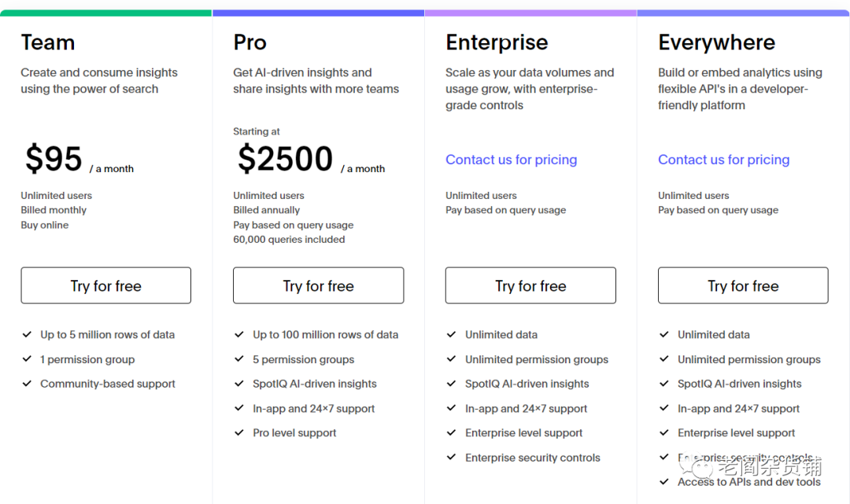850x504 pixels.
Task: Click checkmark beside Enterprise security controls
Action: tap(452, 457)
